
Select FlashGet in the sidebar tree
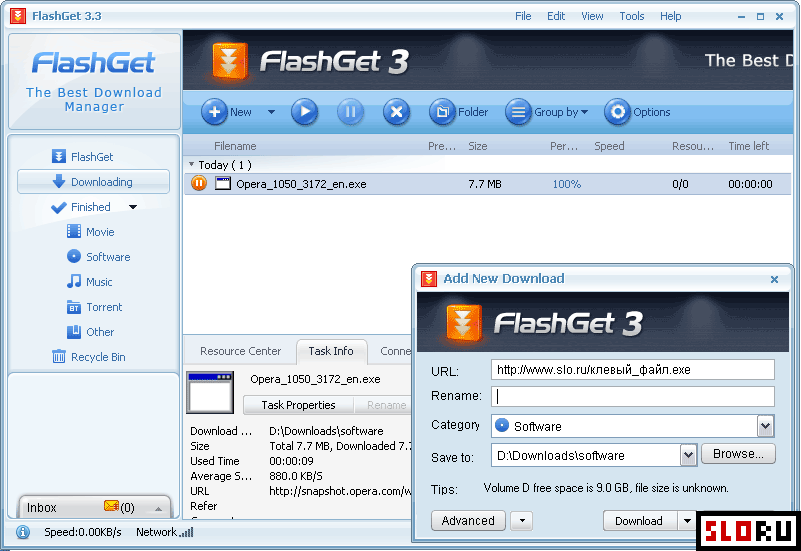(x=82, y=157)
